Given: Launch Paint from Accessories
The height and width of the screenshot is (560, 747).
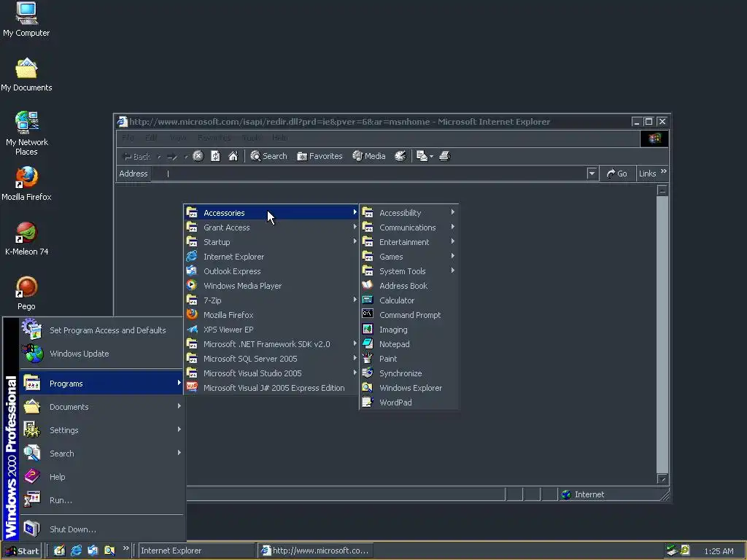Looking at the screenshot, I should pyautogui.click(x=409, y=359).
